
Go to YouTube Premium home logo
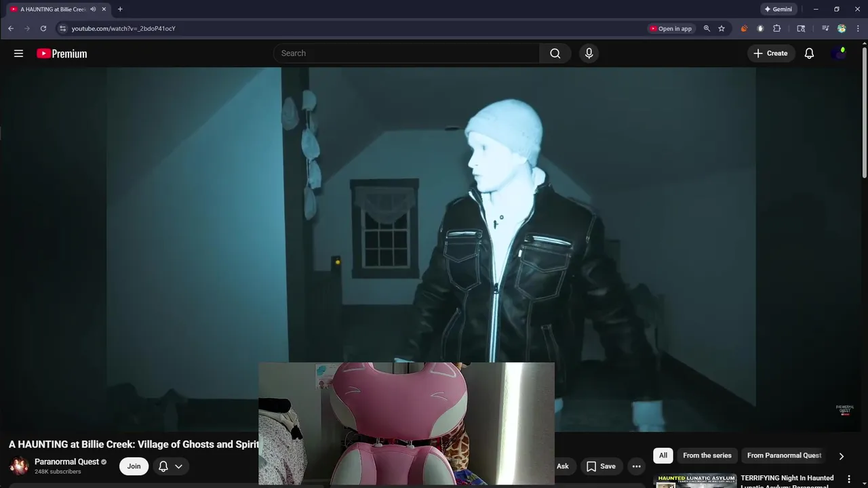click(62, 54)
